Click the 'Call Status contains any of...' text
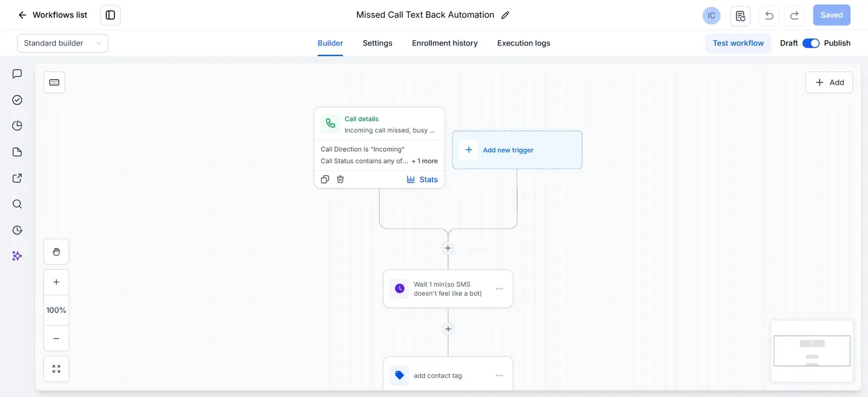Viewport: 868px width, 397px height. 364,161
